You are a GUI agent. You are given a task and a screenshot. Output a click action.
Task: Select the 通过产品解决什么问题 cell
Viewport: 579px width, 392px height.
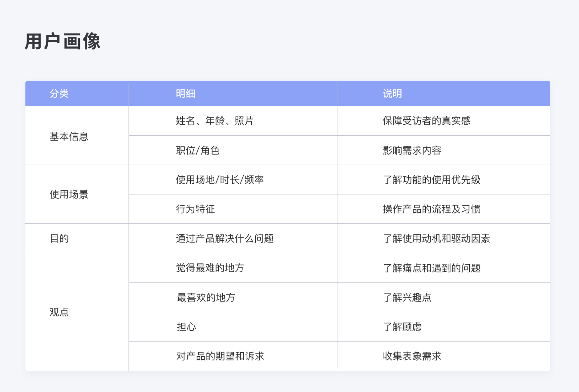tap(225, 238)
